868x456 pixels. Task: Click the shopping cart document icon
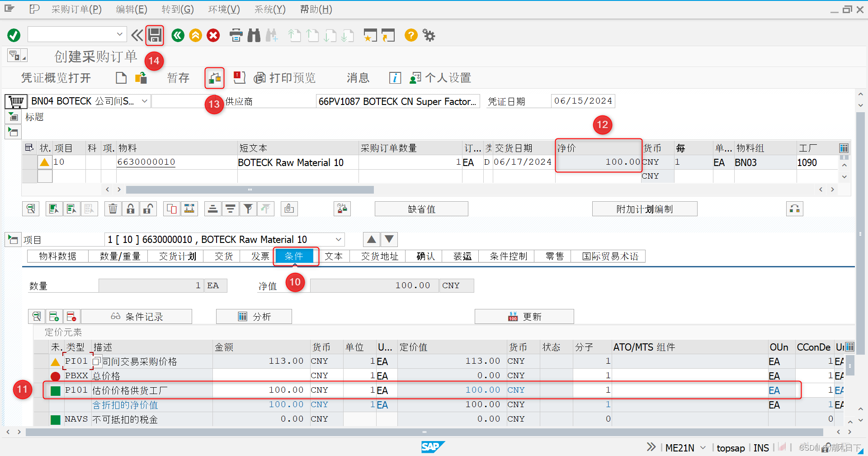click(16, 101)
